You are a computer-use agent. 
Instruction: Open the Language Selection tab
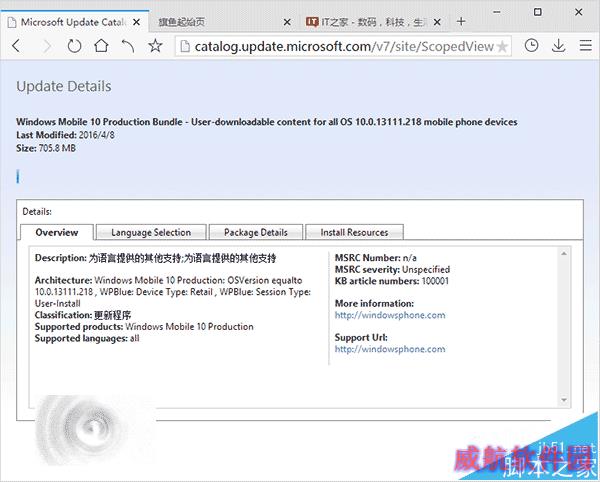tap(151, 232)
